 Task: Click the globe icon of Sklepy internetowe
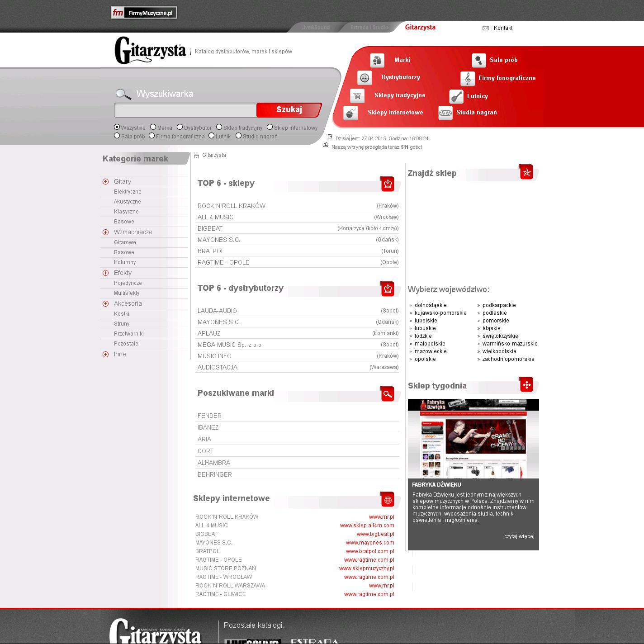(x=388, y=499)
